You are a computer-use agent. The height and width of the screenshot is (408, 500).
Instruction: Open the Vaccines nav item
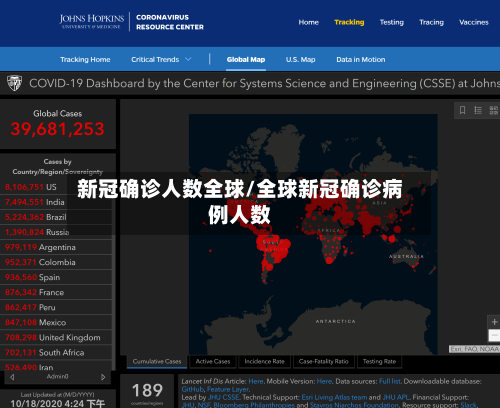tap(474, 22)
